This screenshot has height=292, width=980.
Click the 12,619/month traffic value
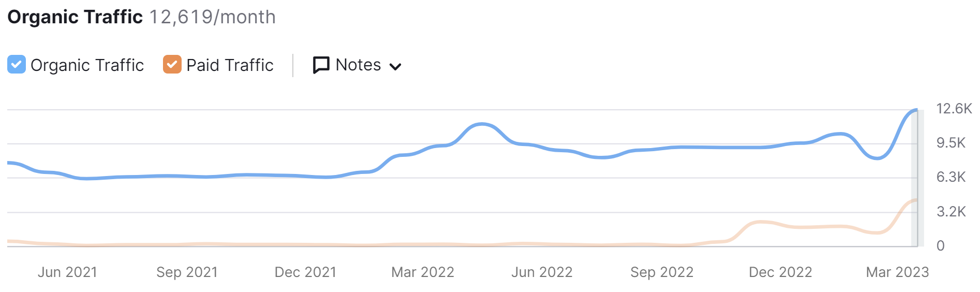click(213, 17)
